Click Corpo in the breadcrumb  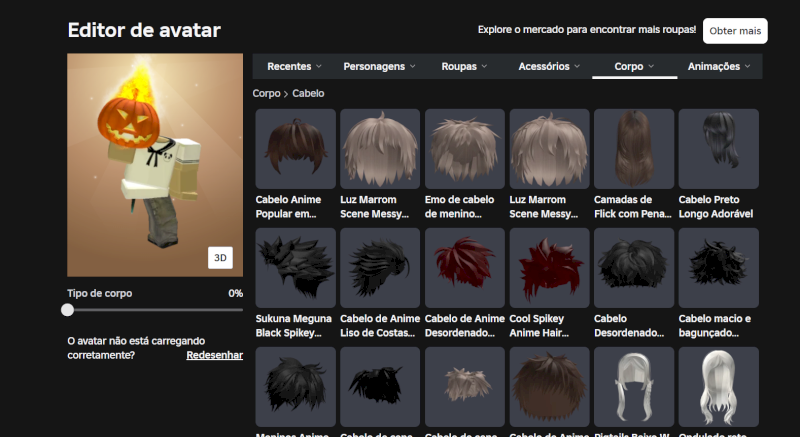click(266, 94)
